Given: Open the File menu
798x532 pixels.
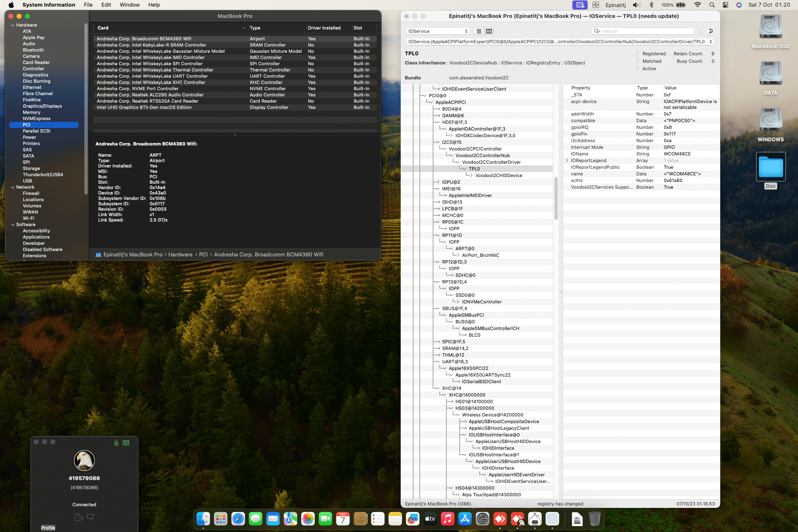Looking at the screenshot, I should tap(88, 5).
